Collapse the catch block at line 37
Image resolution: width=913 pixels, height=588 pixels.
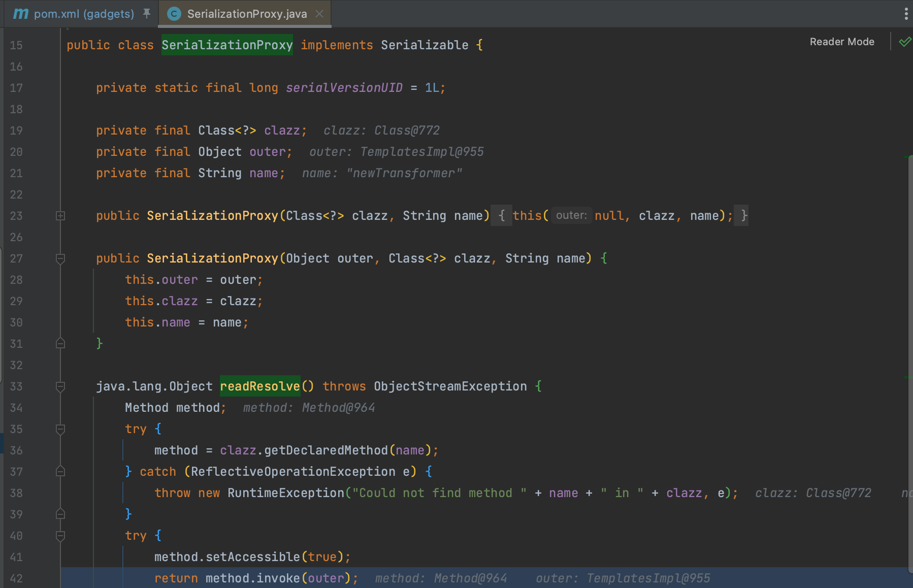tap(60, 472)
